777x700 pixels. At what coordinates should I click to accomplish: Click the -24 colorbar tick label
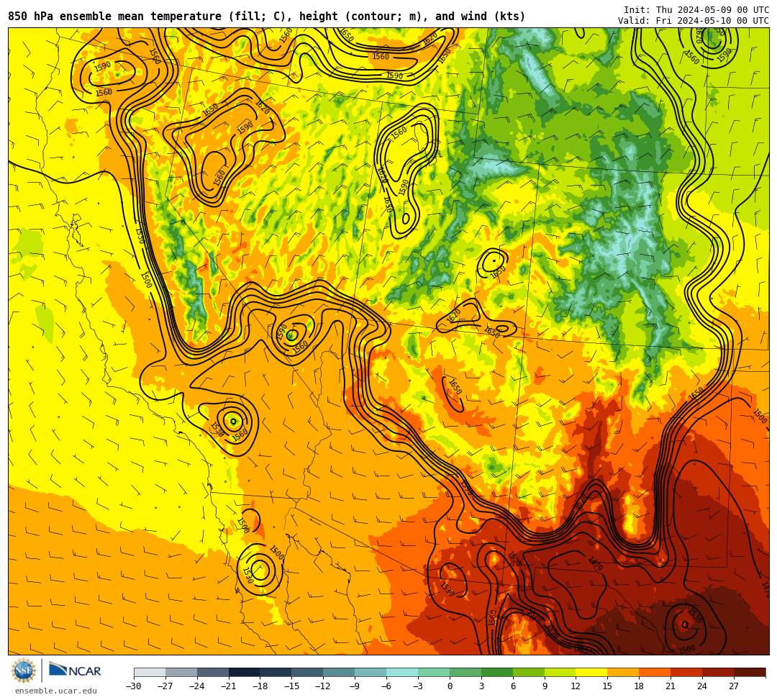(197, 686)
